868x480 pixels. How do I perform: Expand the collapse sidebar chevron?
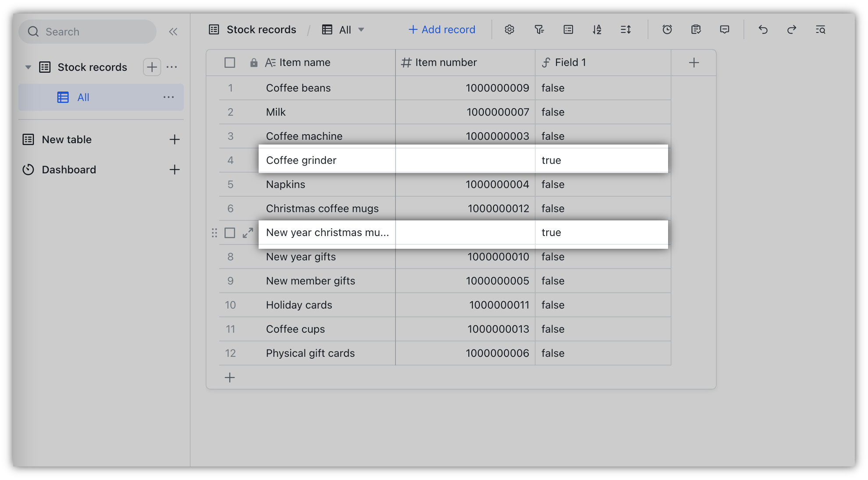pos(173,32)
